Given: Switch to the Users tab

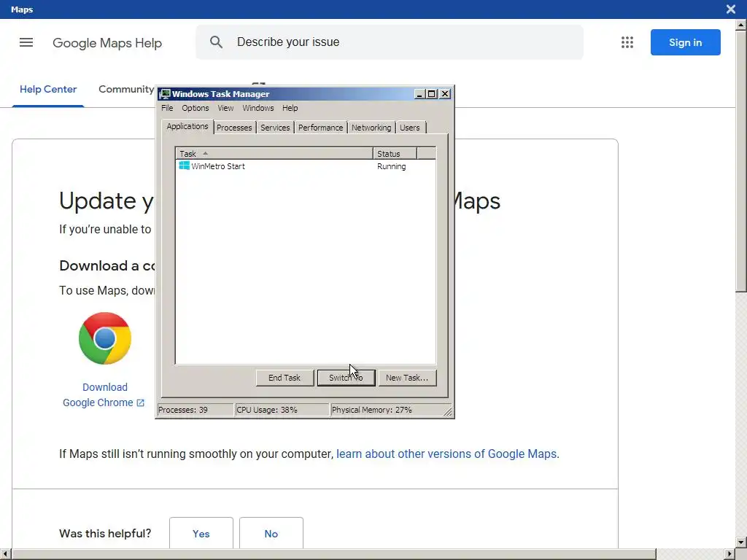Looking at the screenshot, I should pos(410,128).
